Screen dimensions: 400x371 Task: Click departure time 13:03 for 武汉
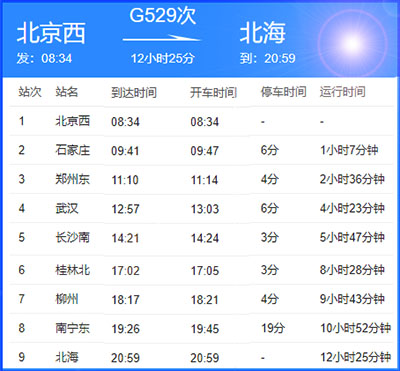(205, 209)
